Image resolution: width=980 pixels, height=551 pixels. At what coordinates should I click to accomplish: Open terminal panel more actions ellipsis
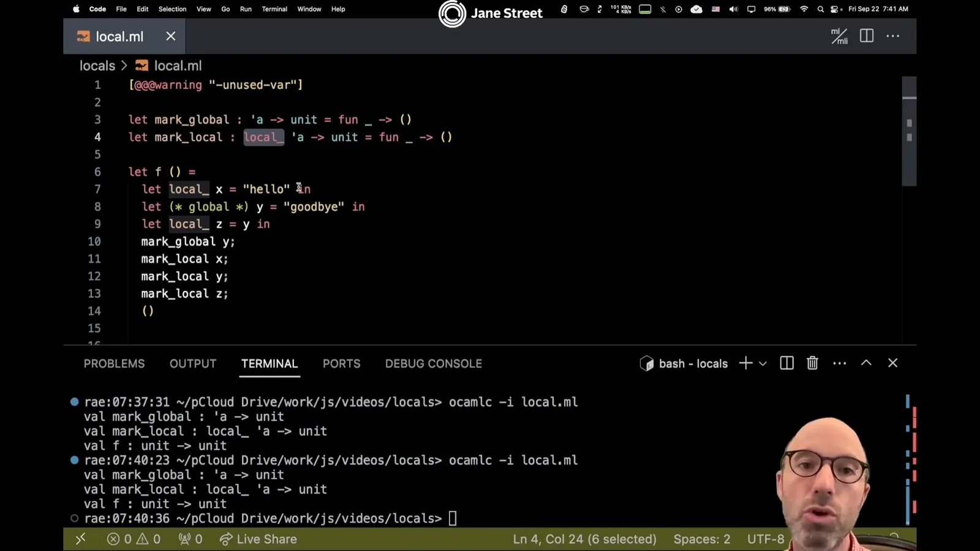840,363
